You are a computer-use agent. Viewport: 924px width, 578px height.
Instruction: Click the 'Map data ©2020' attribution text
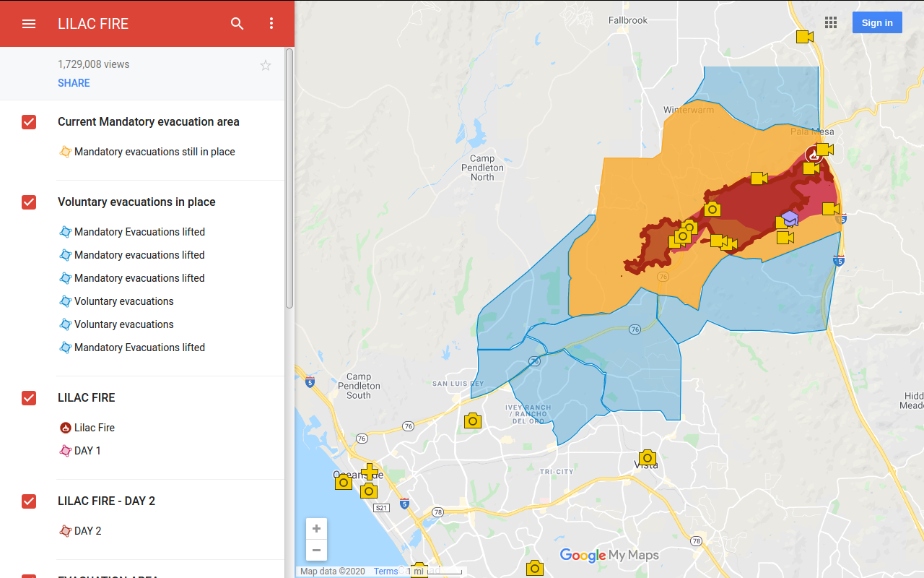click(x=333, y=571)
